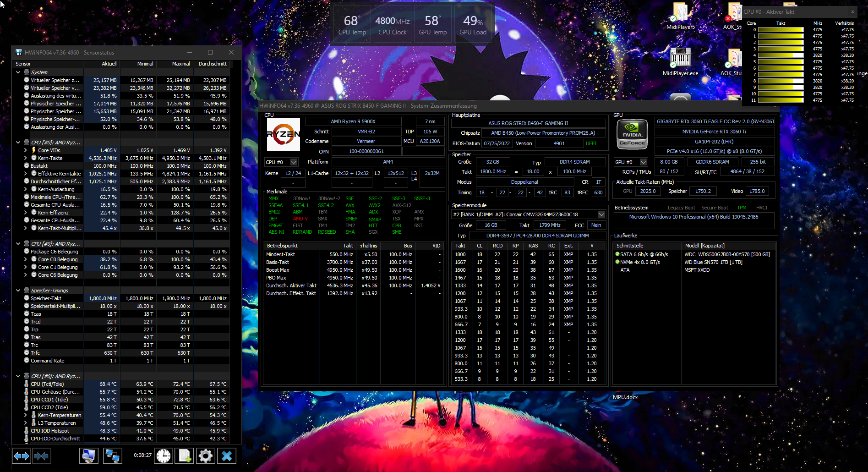Click the AM4 Plattform field
Viewport: 868px width, 472px height.
tap(388, 162)
